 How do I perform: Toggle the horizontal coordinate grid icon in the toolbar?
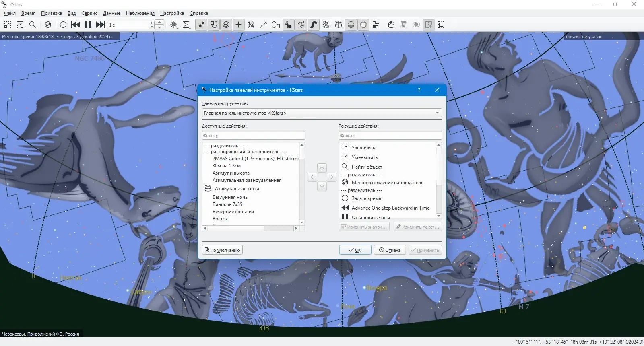click(339, 25)
